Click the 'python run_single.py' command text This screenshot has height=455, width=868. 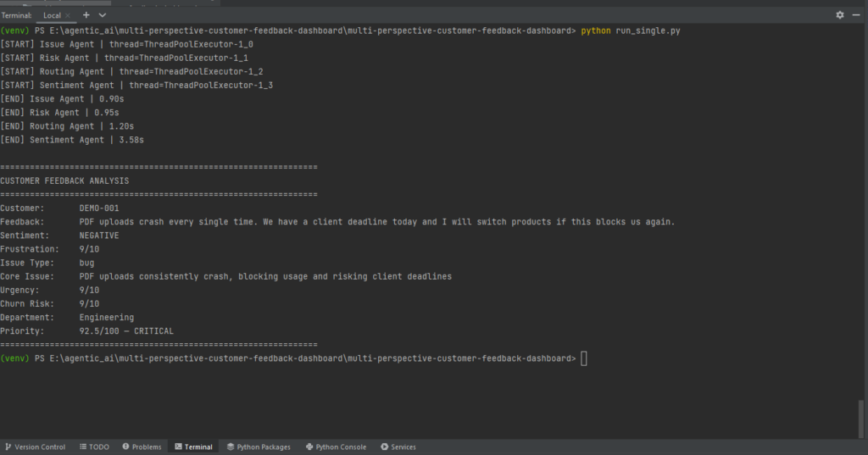tap(631, 31)
